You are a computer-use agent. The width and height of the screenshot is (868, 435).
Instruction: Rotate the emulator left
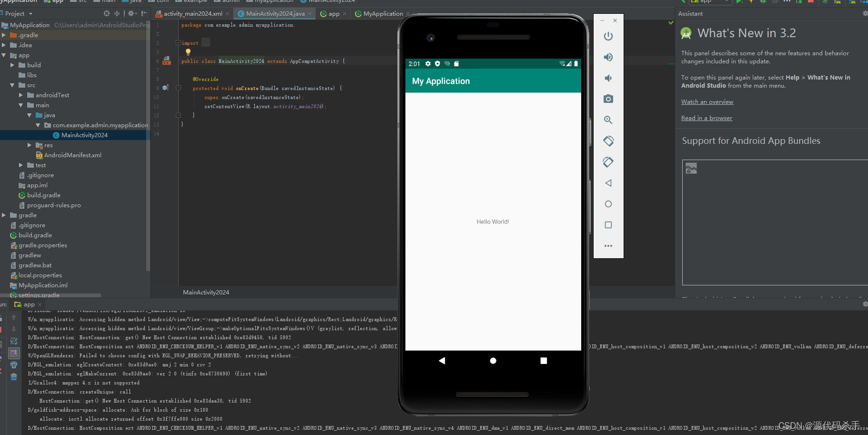(608, 141)
